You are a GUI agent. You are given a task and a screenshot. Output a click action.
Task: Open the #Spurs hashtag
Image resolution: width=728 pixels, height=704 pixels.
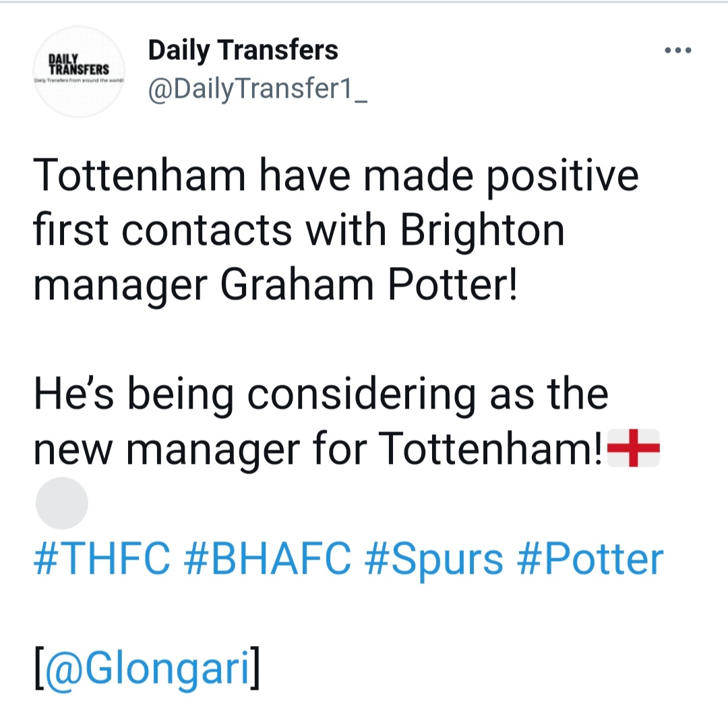coord(434,560)
